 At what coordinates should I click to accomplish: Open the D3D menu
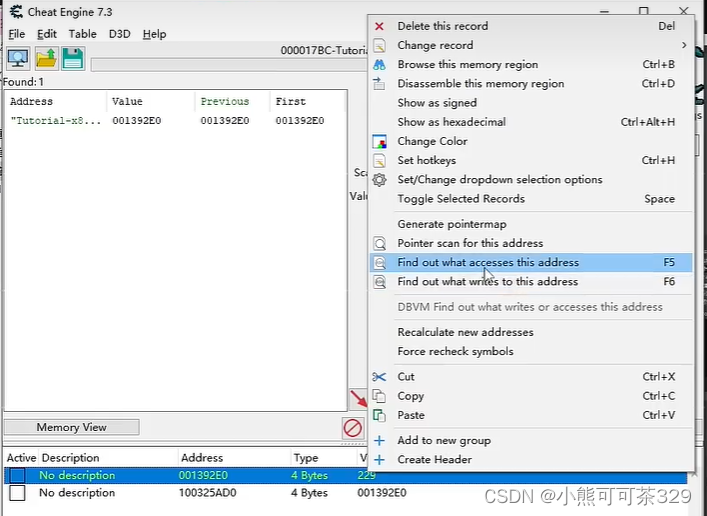tap(119, 34)
